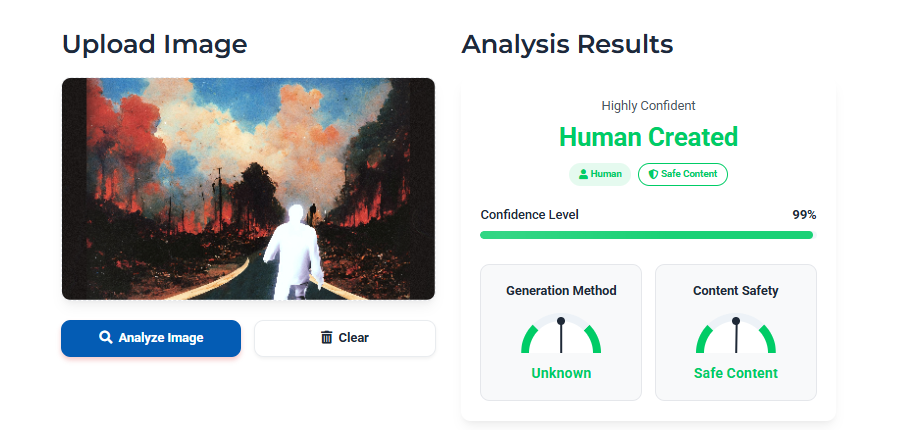Screen dimensions: 903x430
Task: Open the Content Safety card
Action: (736, 332)
